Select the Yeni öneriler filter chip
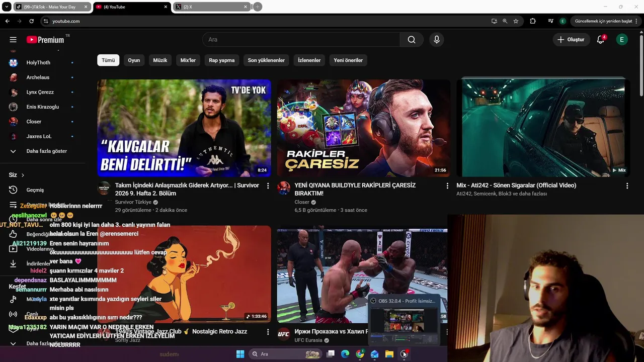This screenshot has height=362, width=644. (x=348, y=60)
